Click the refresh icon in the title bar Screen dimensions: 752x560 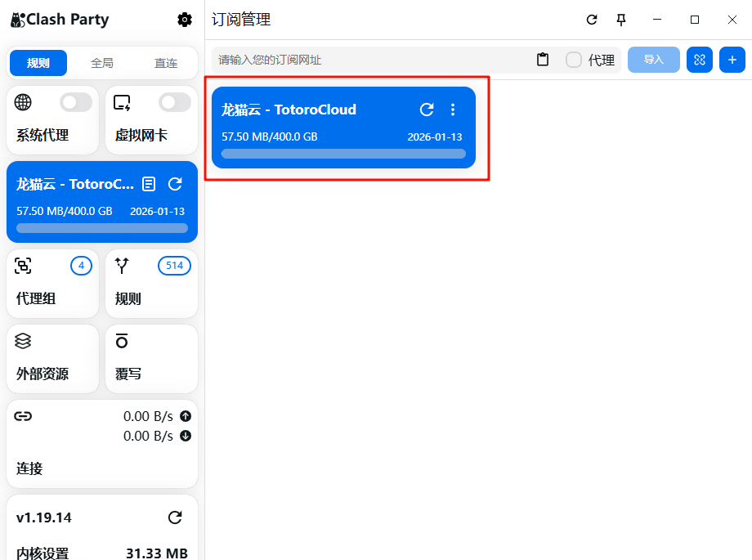pyautogui.click(x=592, y=20)
